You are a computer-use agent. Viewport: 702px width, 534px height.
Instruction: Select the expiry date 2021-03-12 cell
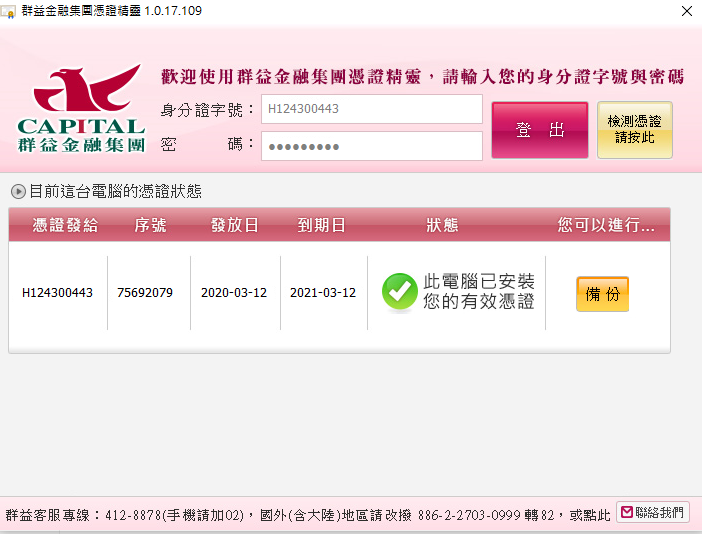(x=323, y=293)
